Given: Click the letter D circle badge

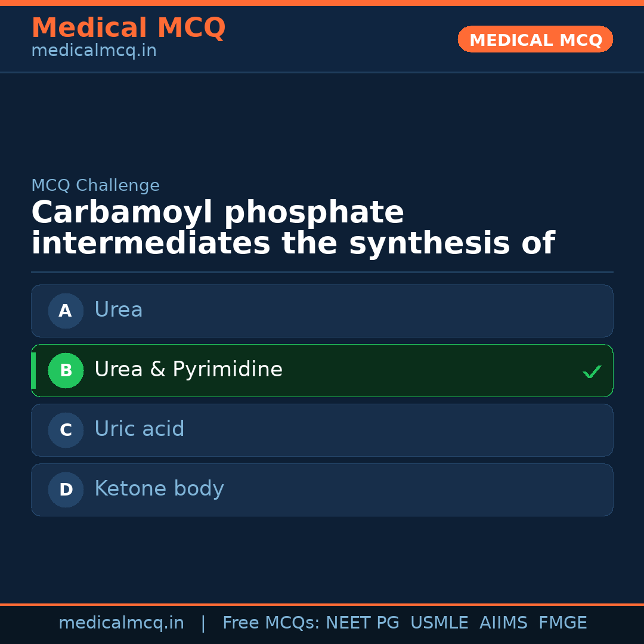Looking at the screenshot, I should coord(66,490).
